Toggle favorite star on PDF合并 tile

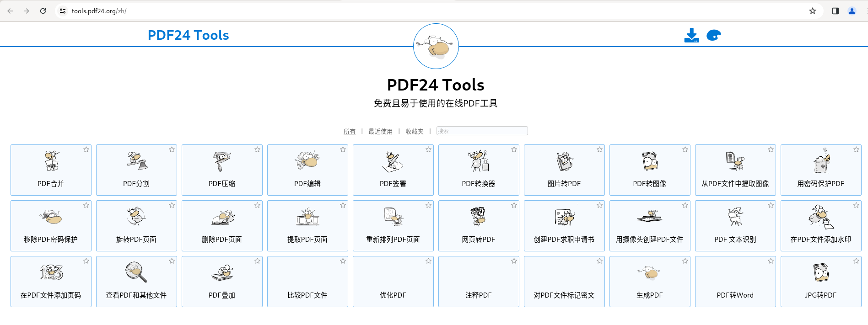click(86, 149)
